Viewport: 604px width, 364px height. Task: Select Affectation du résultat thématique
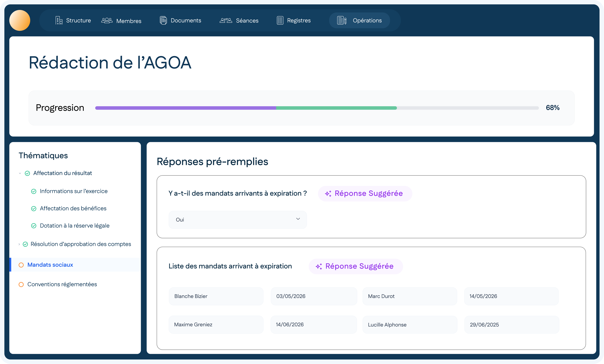[63, 173]
